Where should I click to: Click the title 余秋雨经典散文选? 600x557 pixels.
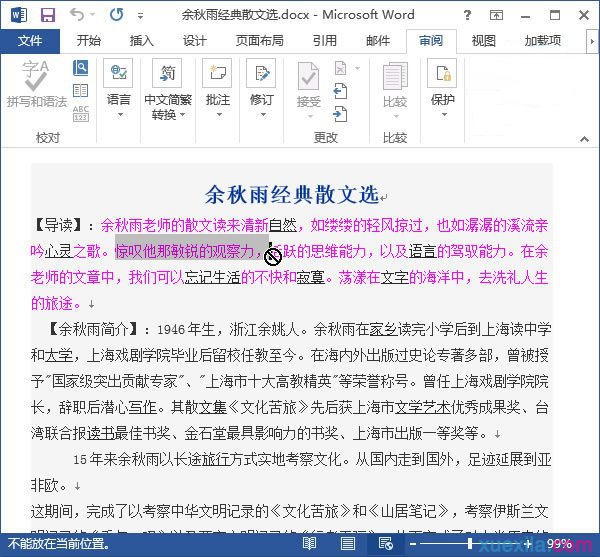(292, 195)
